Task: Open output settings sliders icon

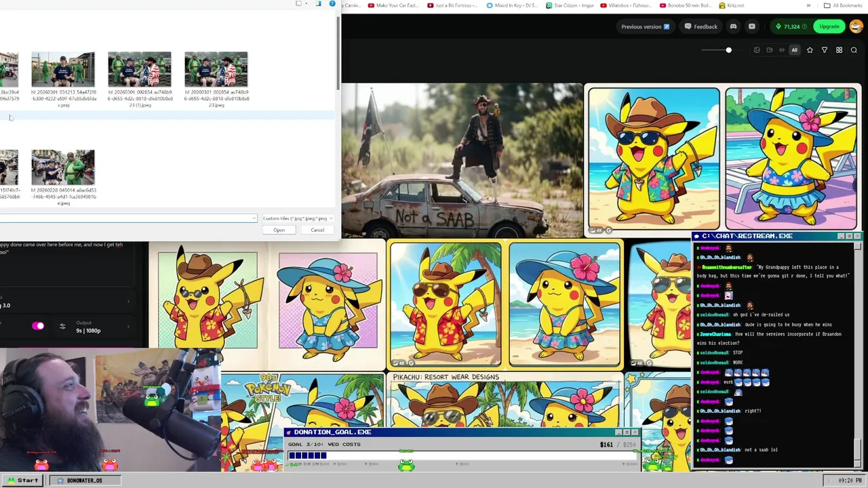Action: coord(62,327)
